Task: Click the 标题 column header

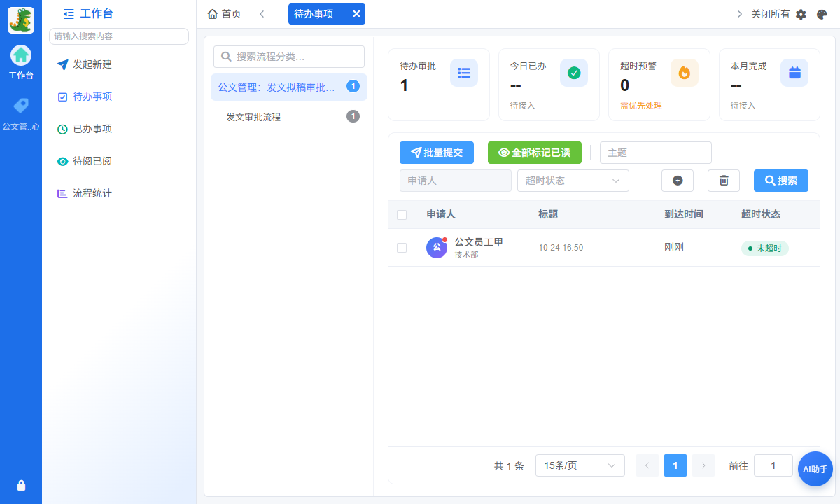Action: pyautogui.click(x=548, y=214)
